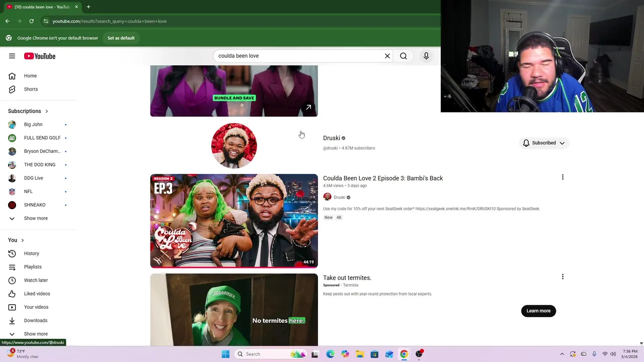Click the notification bell on Subscribed button
Viewport: 644px width, 362px height.
click(x=526, y=143)
